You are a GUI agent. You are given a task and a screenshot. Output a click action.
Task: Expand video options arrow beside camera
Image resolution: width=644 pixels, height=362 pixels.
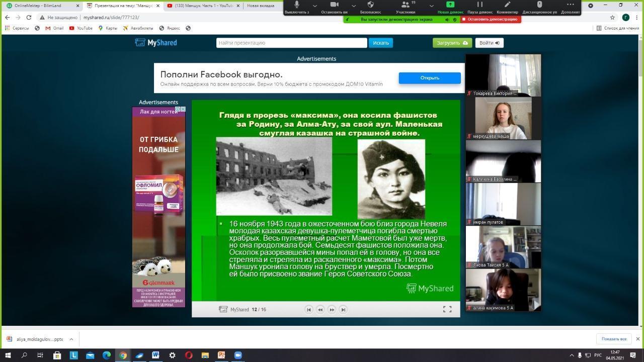tap(353, 6)
